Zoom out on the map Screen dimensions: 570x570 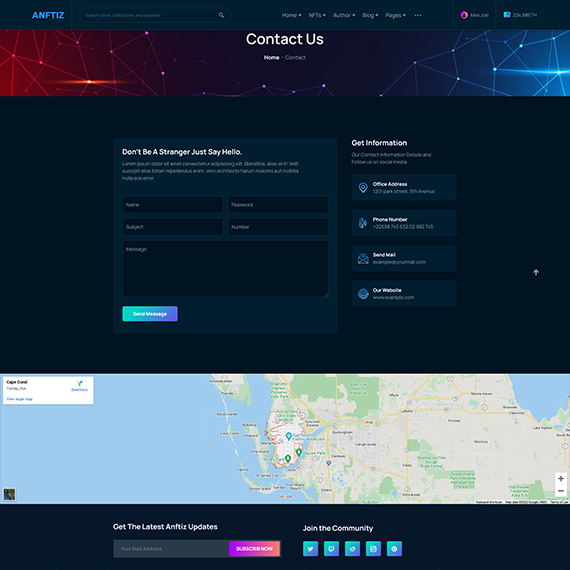tap(561, 491)
